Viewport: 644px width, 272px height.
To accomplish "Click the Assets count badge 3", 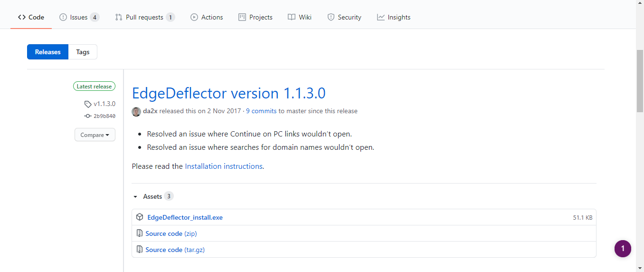I will [169, 196].
